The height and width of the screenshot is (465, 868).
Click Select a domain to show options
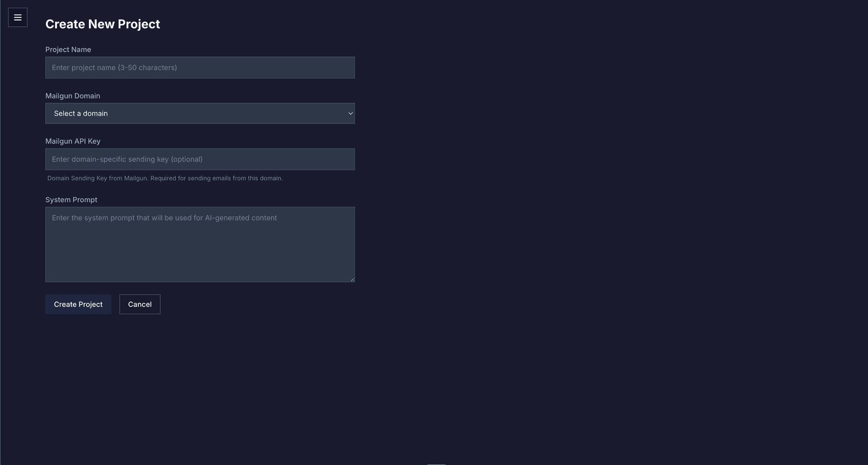(x=200, y=113)
